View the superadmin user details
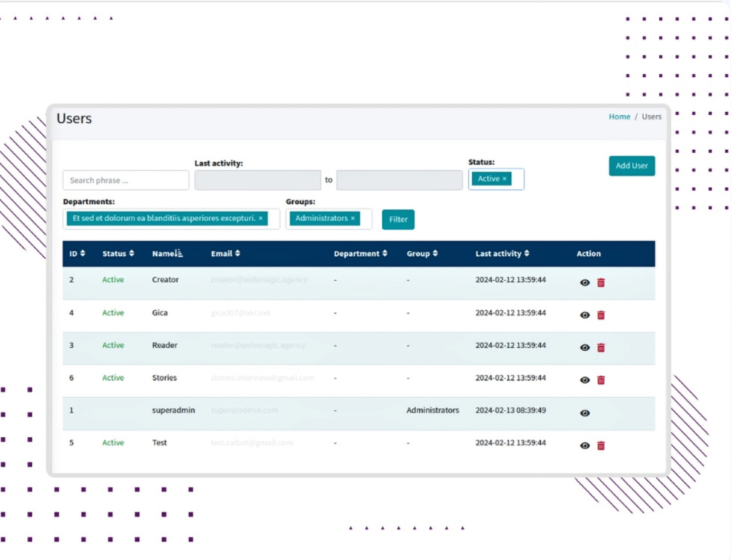Image resolution: width=747 pixels, height=560 pixels. click(585, 413)
